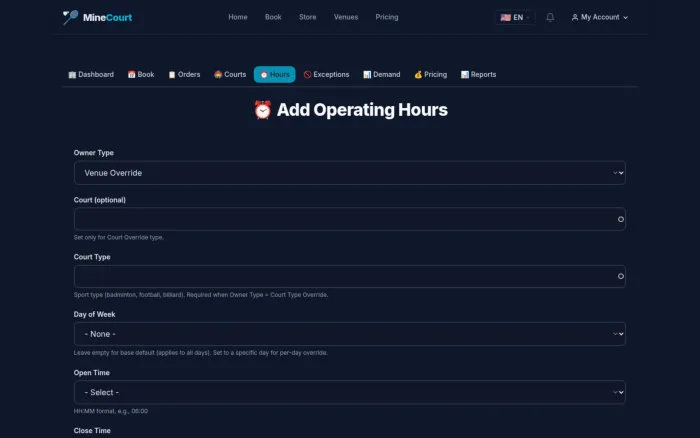Click the Hours tab clock icon

pos(264,75)
